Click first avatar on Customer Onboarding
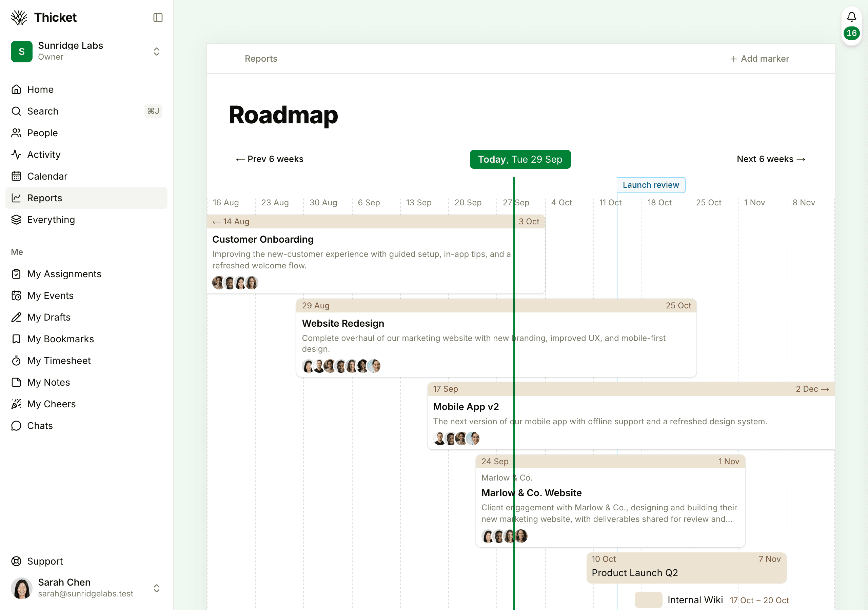This screenshot has width=868, height=610. point(218,283)
